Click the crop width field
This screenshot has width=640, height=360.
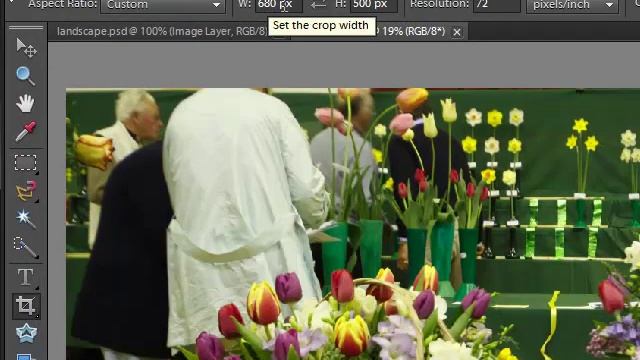click(279, 5)
